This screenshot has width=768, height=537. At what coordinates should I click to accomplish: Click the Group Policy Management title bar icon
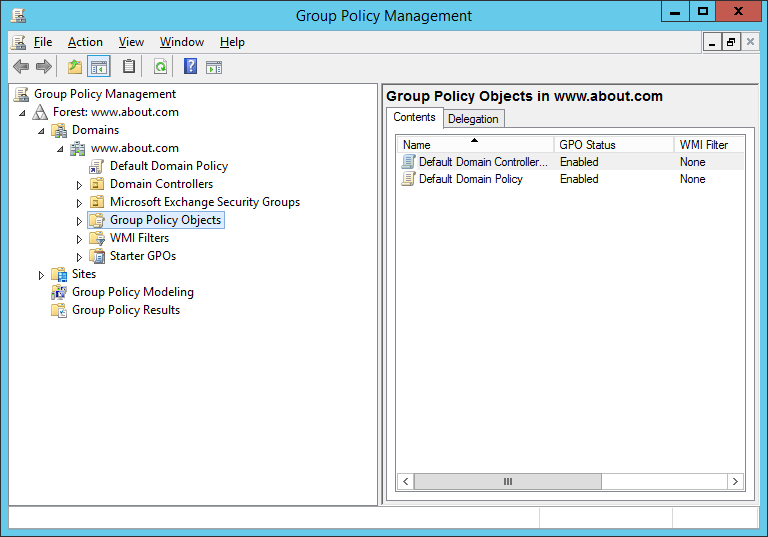point(18,15)
